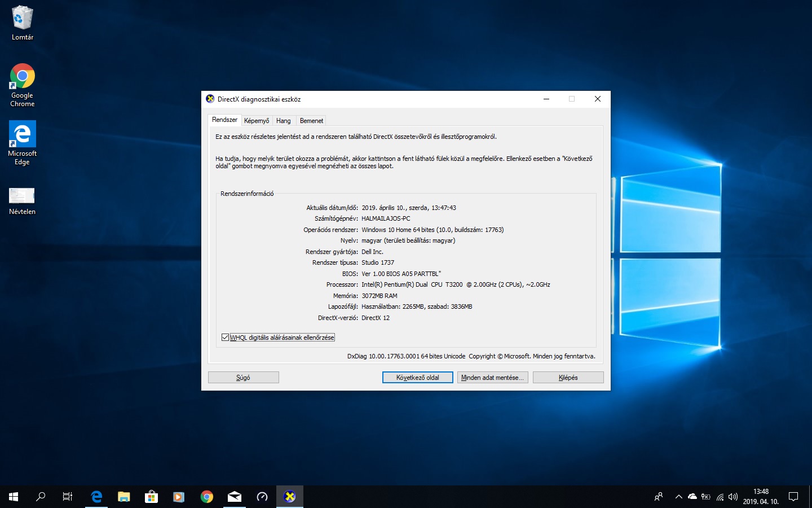Open taskbar search magnifier

(x=41, y=497)
